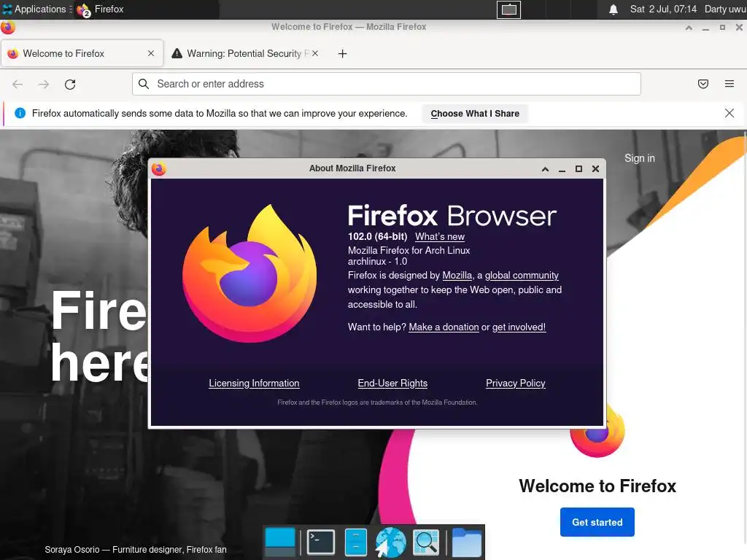The image size is (747, 560).
Task: Click the Mozilla Firefox for Arch Linux text
Action: click(409, 251)
